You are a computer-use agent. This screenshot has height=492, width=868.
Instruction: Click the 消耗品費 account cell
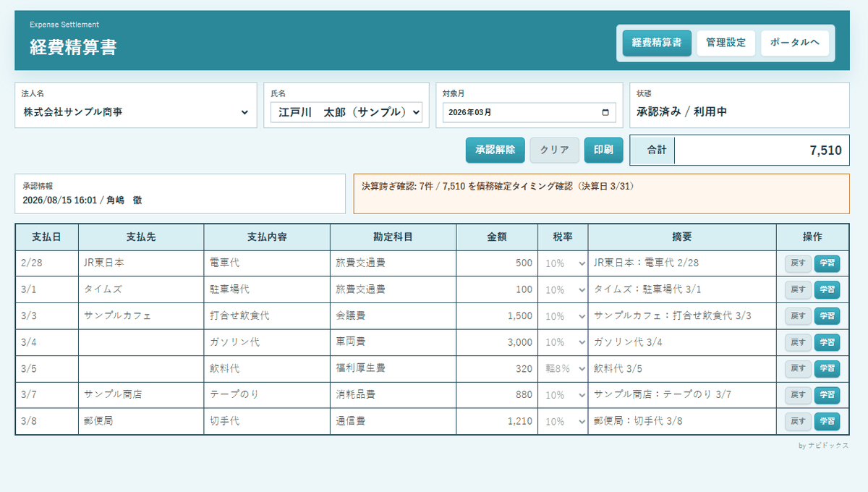[393, 395]
